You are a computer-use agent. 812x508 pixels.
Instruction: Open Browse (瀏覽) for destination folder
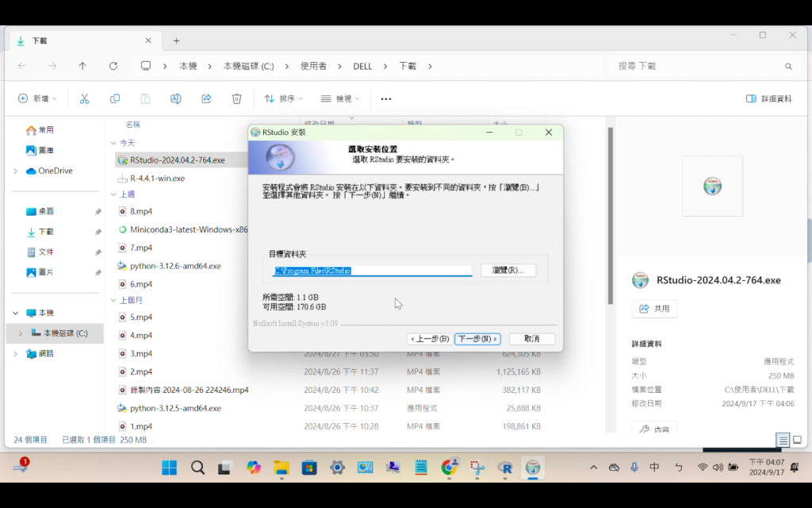tap(508, 270)
